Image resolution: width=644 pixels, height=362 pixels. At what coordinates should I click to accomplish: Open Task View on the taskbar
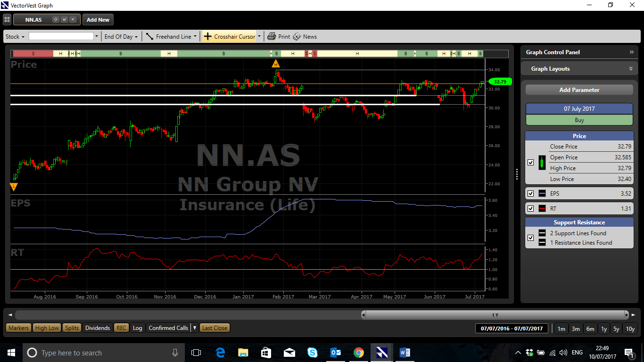point(196,353)
